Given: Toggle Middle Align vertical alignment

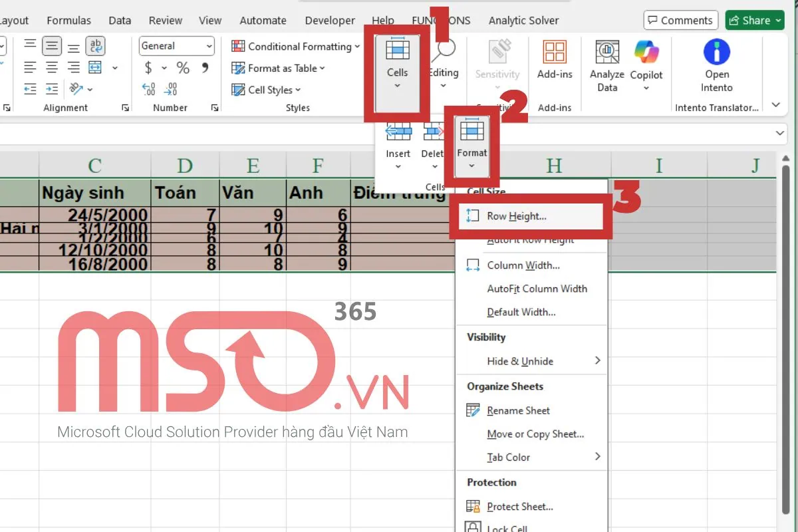Looking at the screenshot, I should point(52,46).
